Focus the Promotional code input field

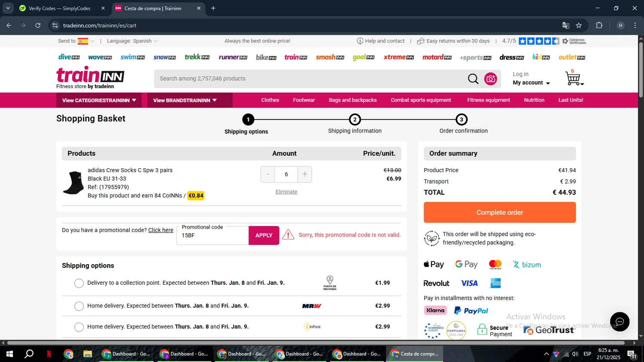[213, 235]
